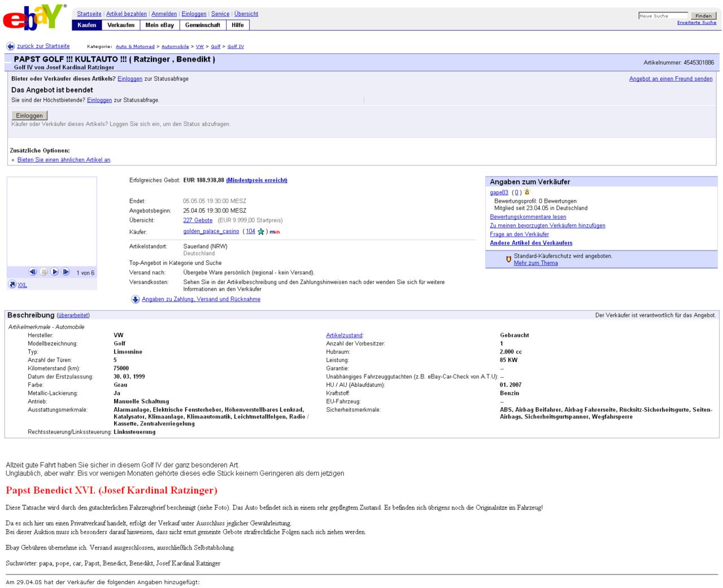Click in the 'Neue Suche' search field

[x=663, y=16]
